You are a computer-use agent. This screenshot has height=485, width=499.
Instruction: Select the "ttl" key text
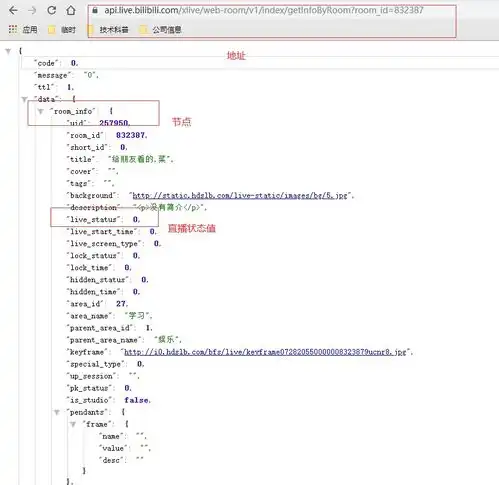(x=44, y=87)
